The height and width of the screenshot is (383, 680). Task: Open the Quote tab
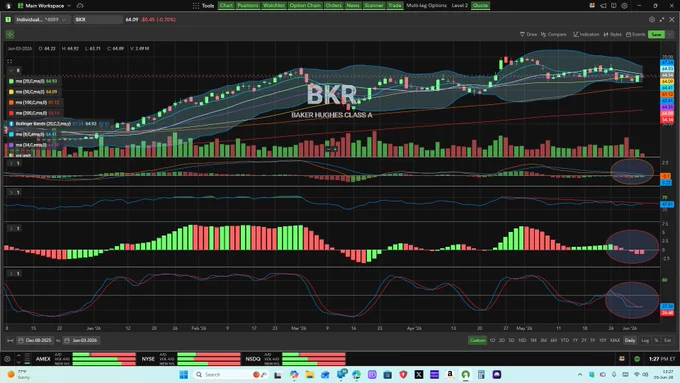480,6
